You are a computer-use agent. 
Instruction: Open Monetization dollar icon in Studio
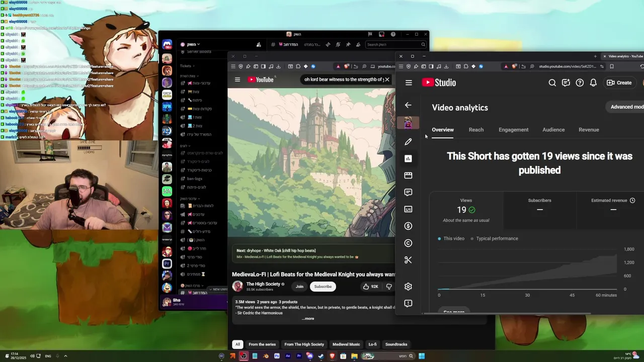click(x=408, y=226)
